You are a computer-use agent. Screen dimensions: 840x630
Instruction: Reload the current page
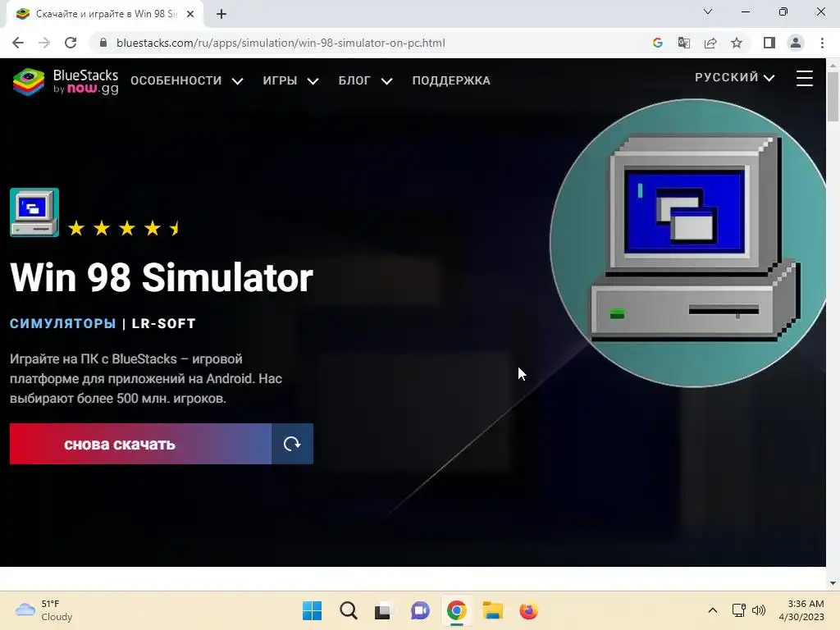point(71,43)
